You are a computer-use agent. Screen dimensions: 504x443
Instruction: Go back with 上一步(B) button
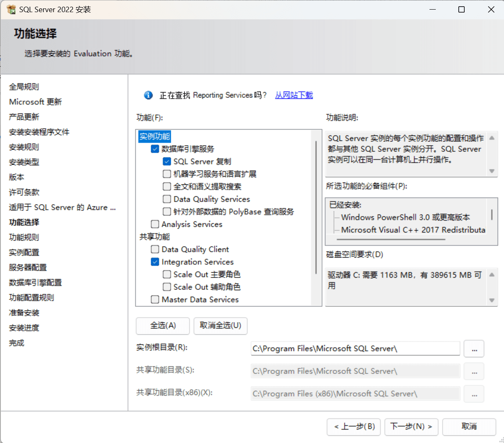point(354,427)
